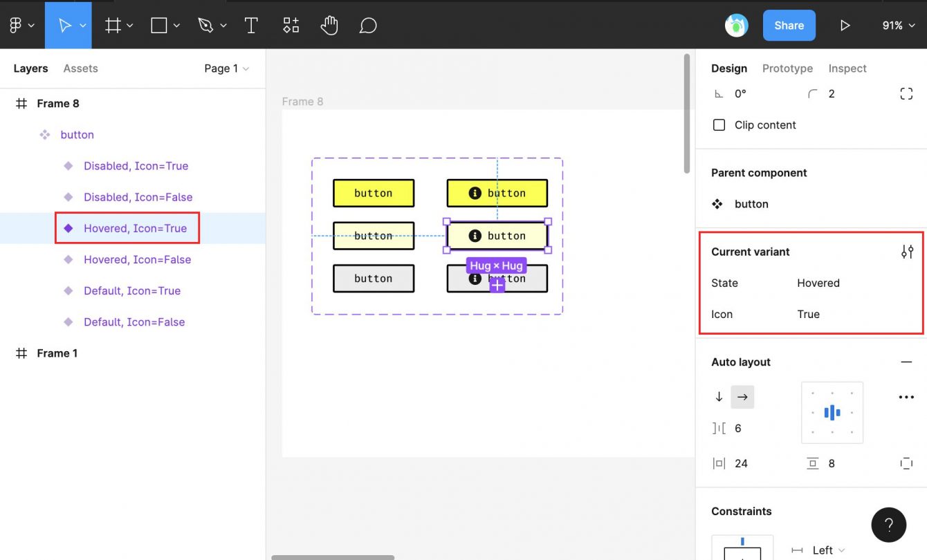Switch to the Assets tab

[80, 68]
